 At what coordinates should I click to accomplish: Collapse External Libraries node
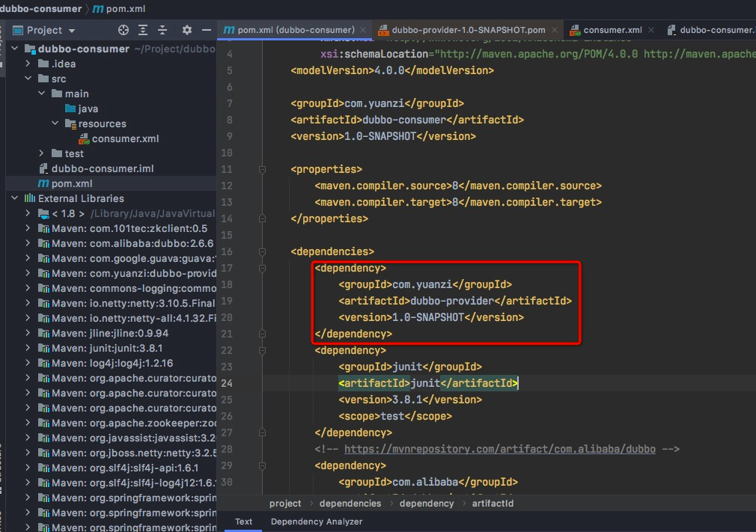pos(15,198)
